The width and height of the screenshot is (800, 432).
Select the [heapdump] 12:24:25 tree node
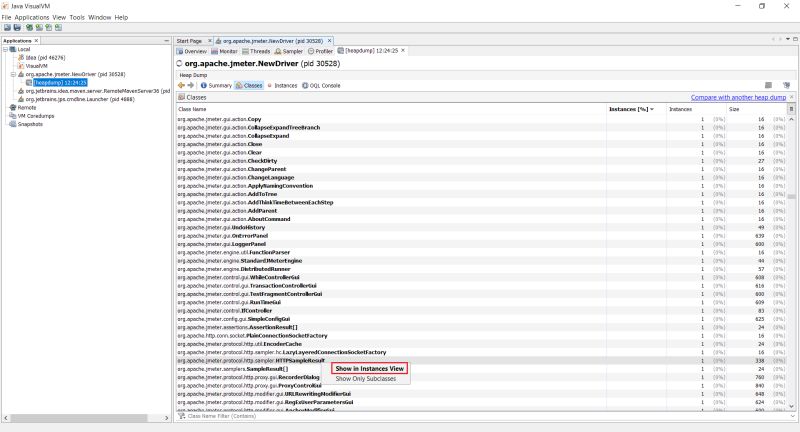point(60,83)
